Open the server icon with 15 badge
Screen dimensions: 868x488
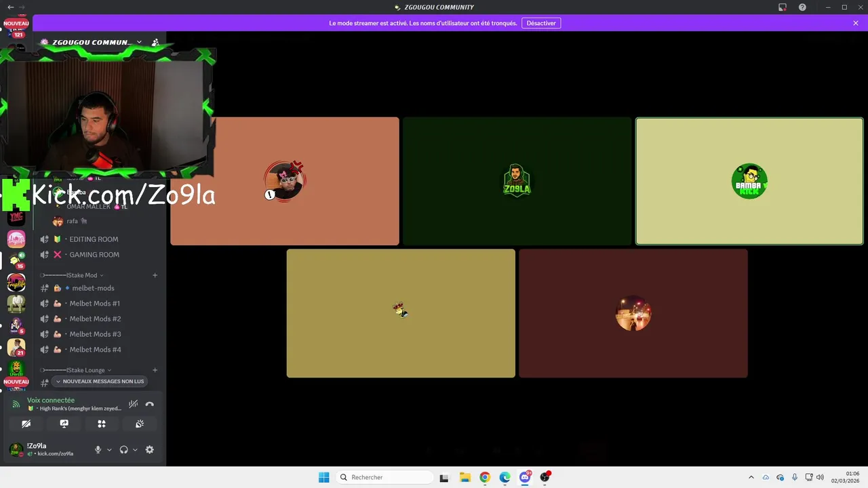click(x=16, y=260)
